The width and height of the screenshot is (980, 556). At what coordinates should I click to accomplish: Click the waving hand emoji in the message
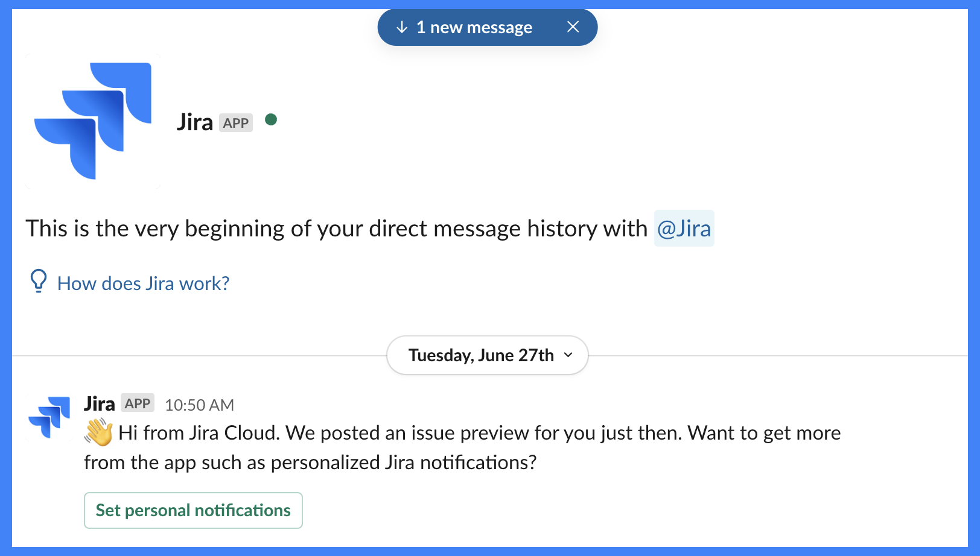coord(98,432)
